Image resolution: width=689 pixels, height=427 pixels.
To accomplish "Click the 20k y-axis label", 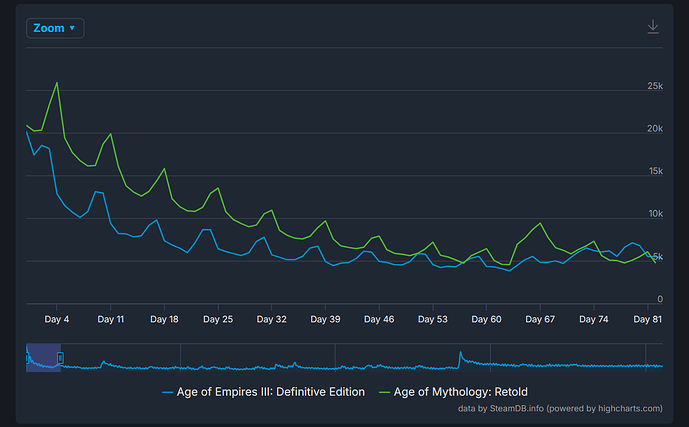I will pos(655,129).
